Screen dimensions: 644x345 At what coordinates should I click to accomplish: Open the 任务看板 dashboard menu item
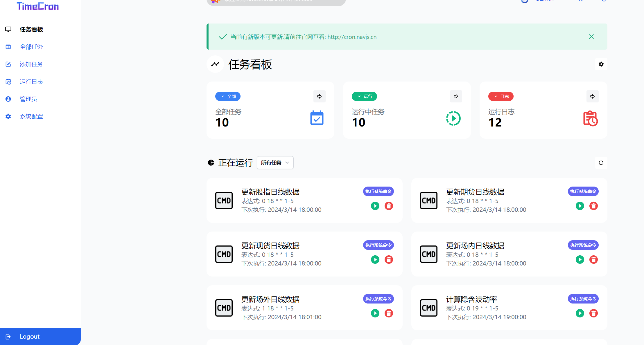pyautogui.click(x=31, y=29)
